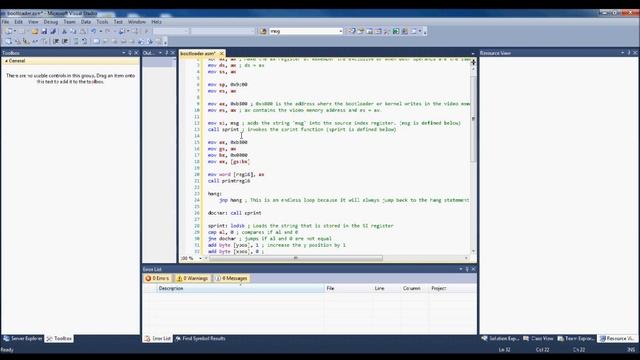This screenshot has height=360, width=640.
Task: Open the active documents dropdown beside editor tabs
Action: click(473, 53)
